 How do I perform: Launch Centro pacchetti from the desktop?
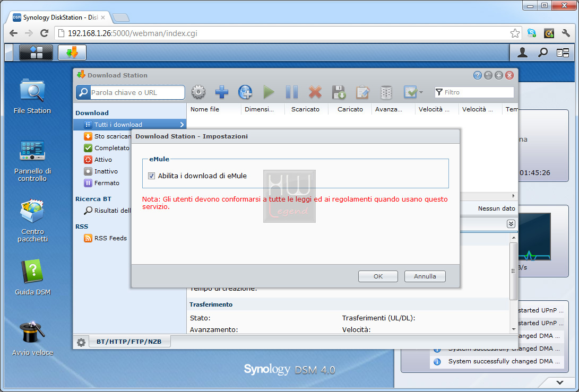tap(32, 220)
